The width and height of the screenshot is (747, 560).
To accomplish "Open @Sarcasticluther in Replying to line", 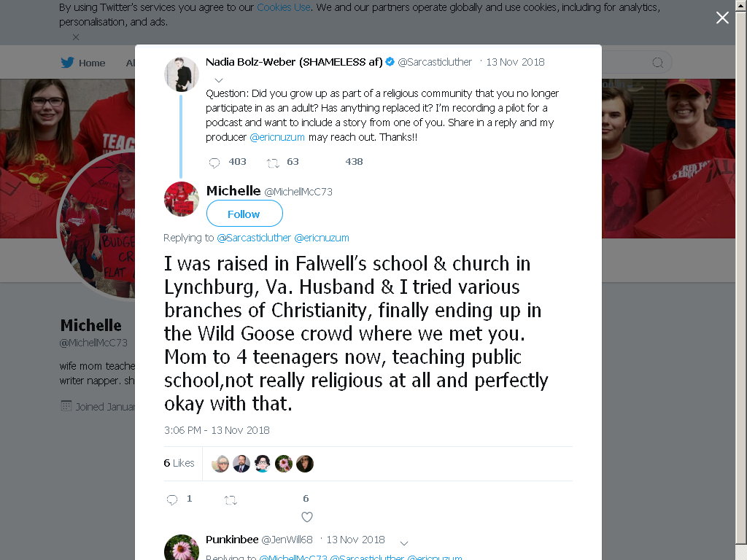I will pos(254,238).
